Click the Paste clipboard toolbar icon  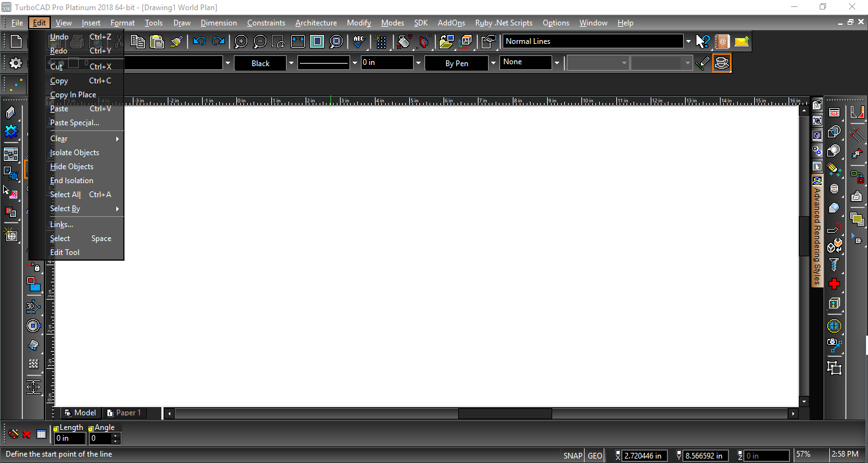coord(157,41)
